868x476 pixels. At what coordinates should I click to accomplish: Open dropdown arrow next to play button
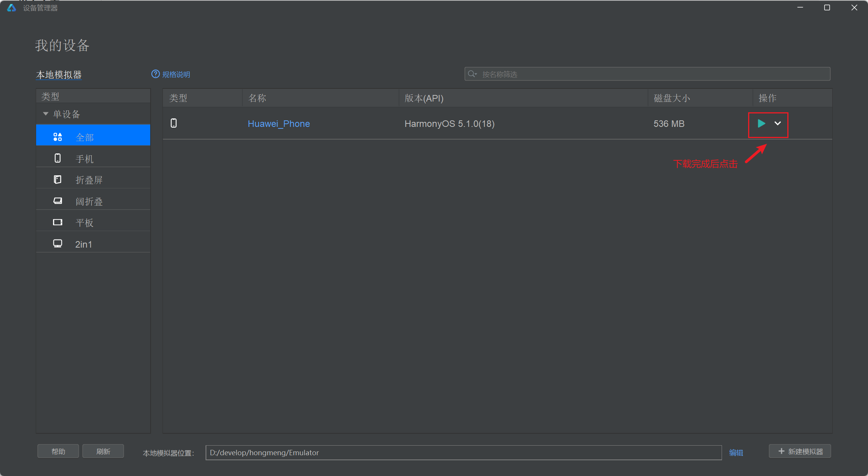click(777, 123)
